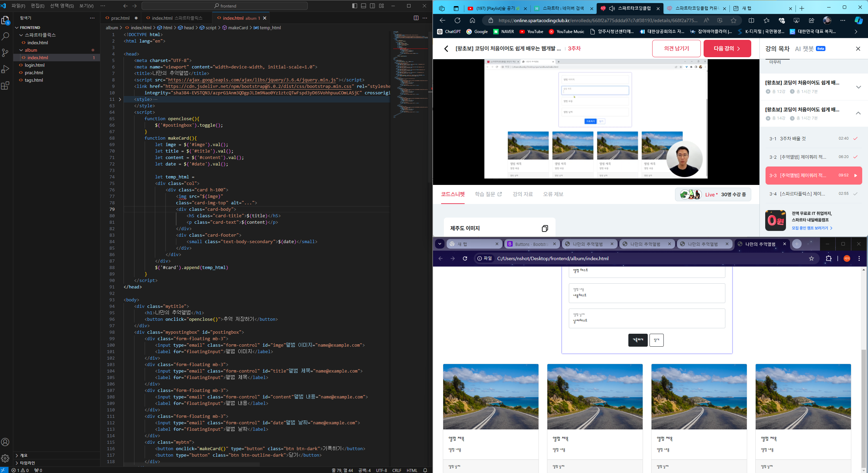The image size is (868, 473).
Task: Open the ChatGPT bookmark in Edge
Action: click(449, 32)
